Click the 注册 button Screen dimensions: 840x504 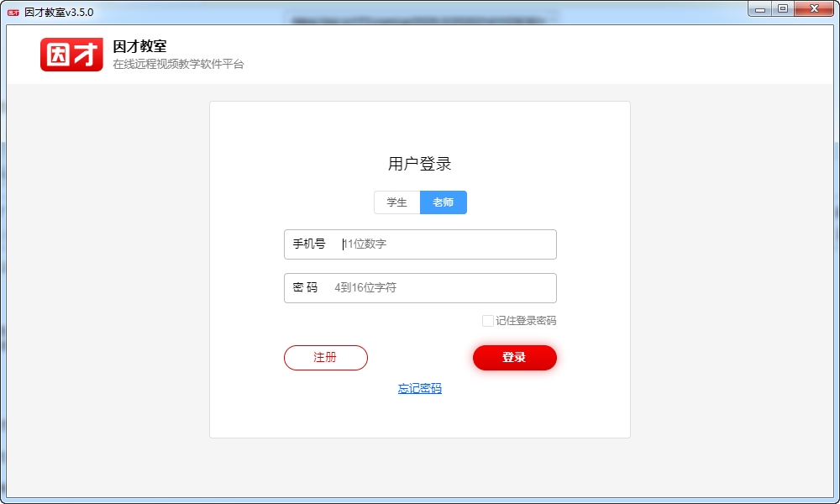click(326, 357)
